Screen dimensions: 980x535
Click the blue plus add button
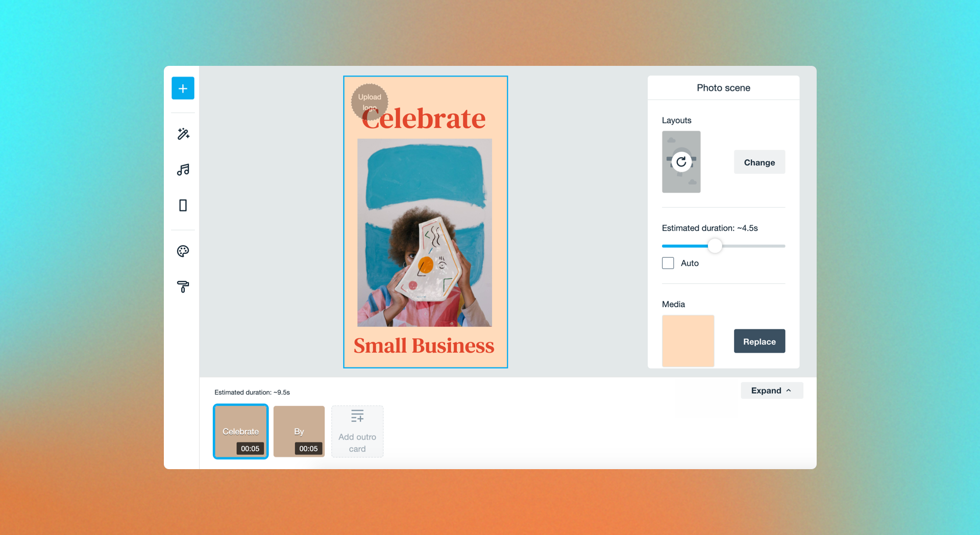coord(183,88)
